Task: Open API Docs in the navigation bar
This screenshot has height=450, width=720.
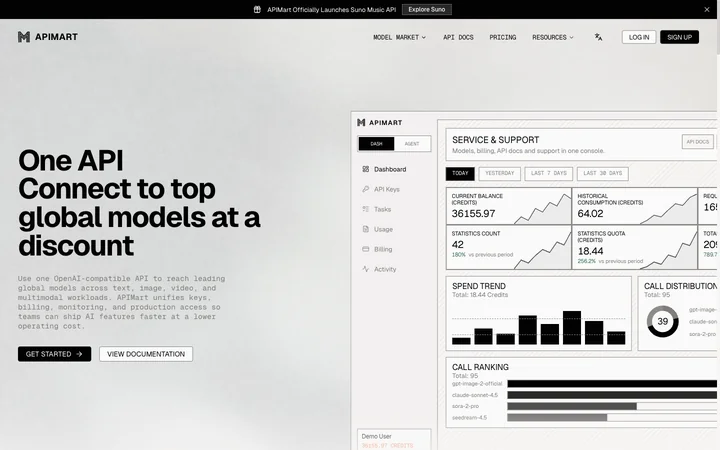Action: [x=458, y=37]
